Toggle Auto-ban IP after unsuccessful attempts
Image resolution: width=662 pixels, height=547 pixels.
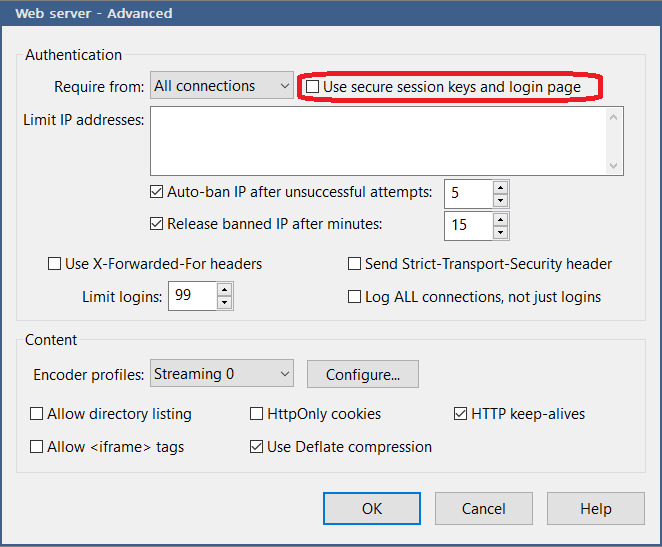pyautogui.click(x=156, y=192)
